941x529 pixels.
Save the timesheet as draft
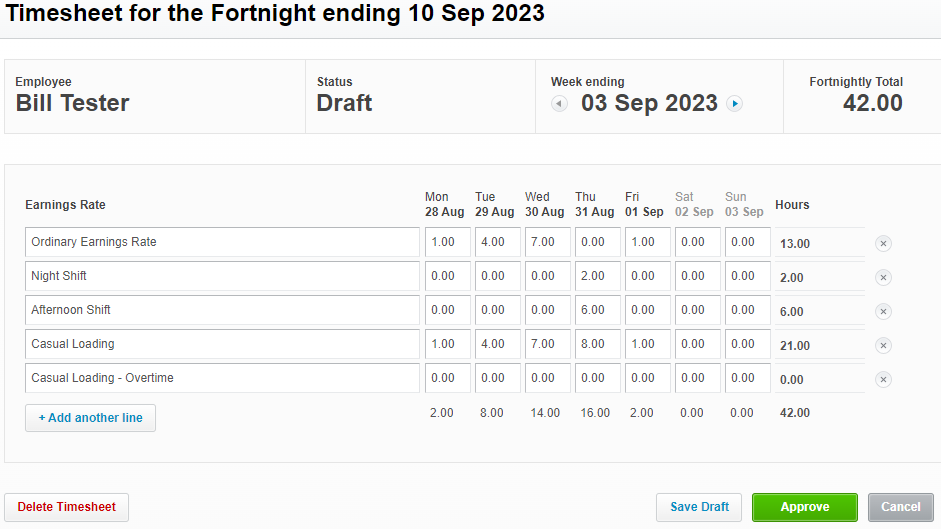click(699, 507)
